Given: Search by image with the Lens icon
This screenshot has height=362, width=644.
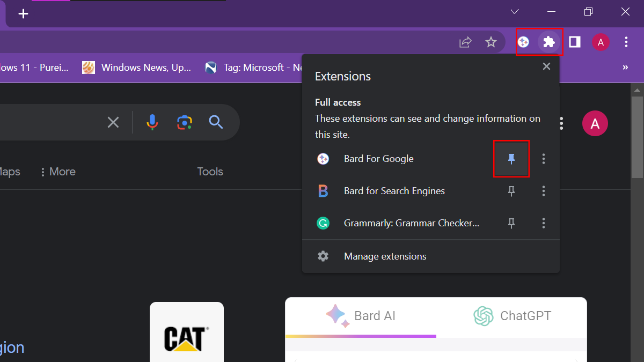Looking at the screenshot, I should tap(184, 122).
